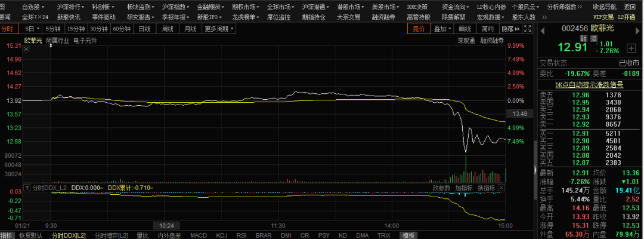
Task: Click 电子元件 industry link
Action: (x=85, y=41)
